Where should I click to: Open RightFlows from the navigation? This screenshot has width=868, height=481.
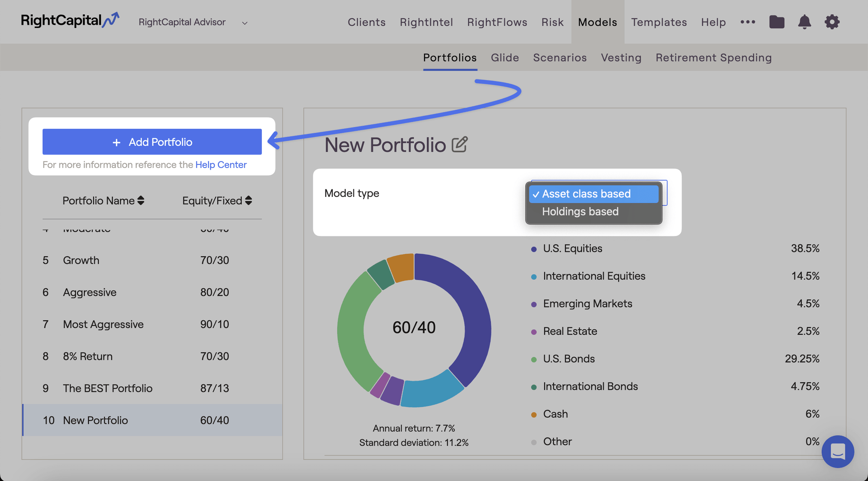[x=497, y=22]
